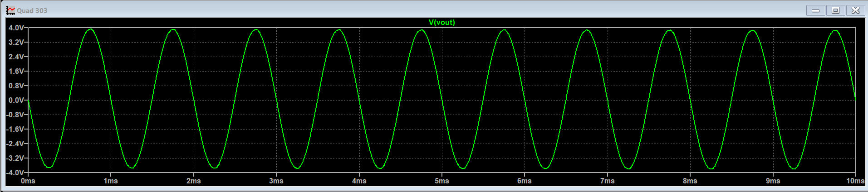Click the 0ms time axis label
Viewport: 868px width, 192px height.
pos(28,181)
